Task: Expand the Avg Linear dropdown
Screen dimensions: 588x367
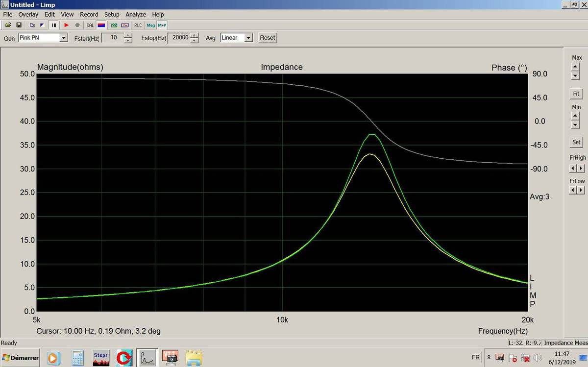Action: (248, 38)
